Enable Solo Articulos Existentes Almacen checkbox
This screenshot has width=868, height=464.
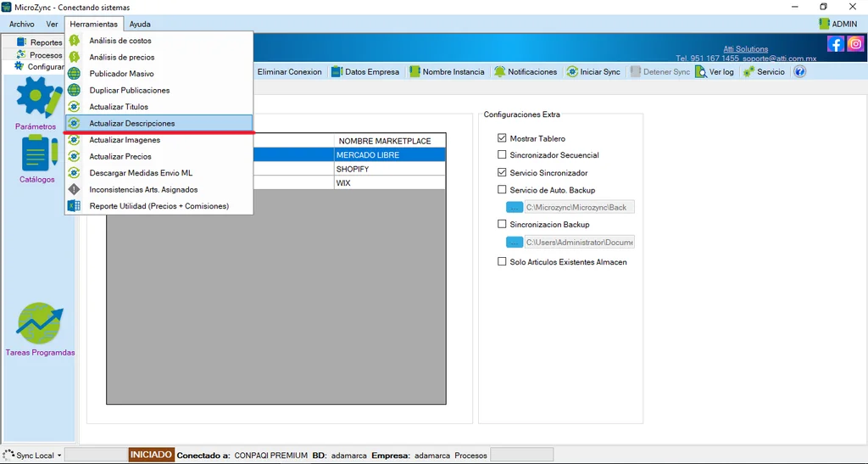click(x=502, y=261)
